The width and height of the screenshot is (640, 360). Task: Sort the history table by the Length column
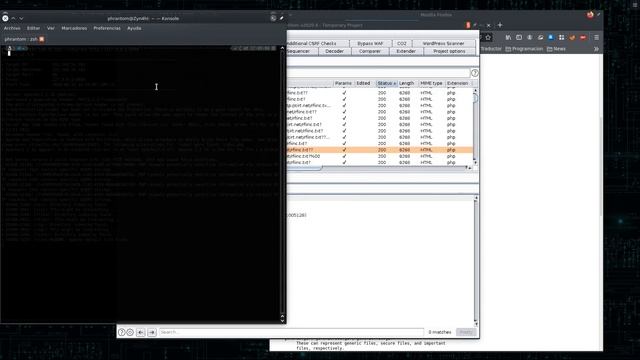(x=407, y=83)
